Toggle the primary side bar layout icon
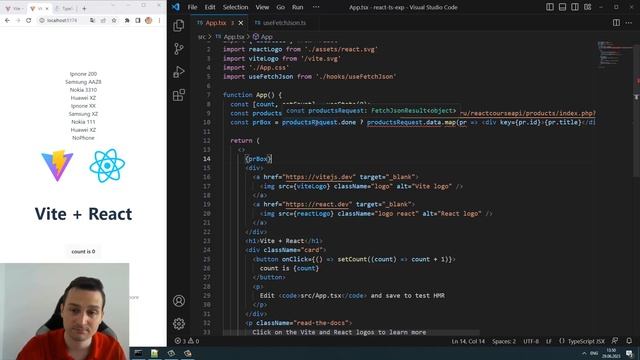640x360 pixels. click(550, 7)
